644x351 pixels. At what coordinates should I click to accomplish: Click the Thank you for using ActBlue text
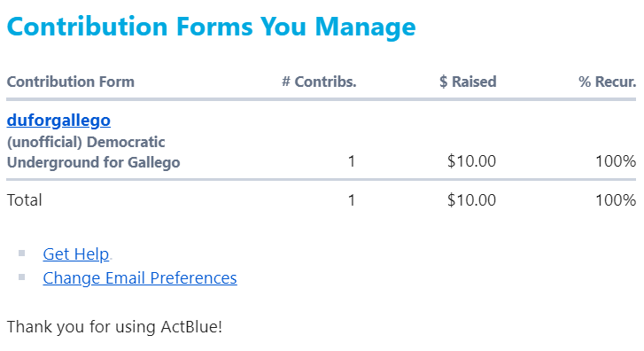pyautogui.click(x=114, y=327)
